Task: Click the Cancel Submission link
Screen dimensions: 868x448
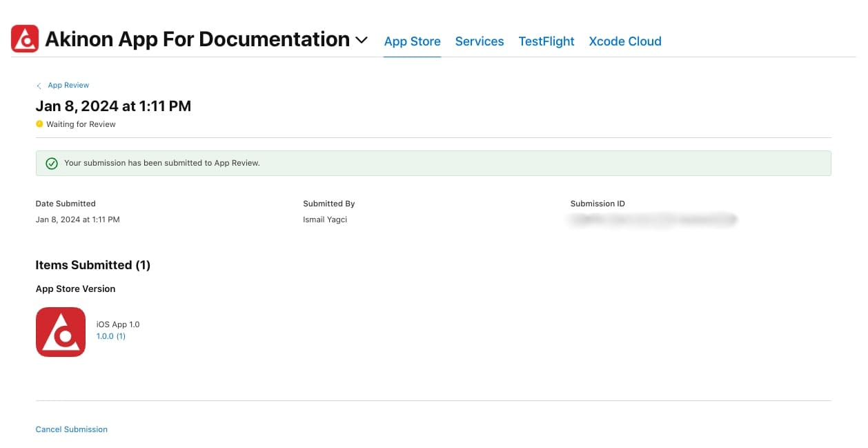Action: pyautogui.click(x=72, y=429)
